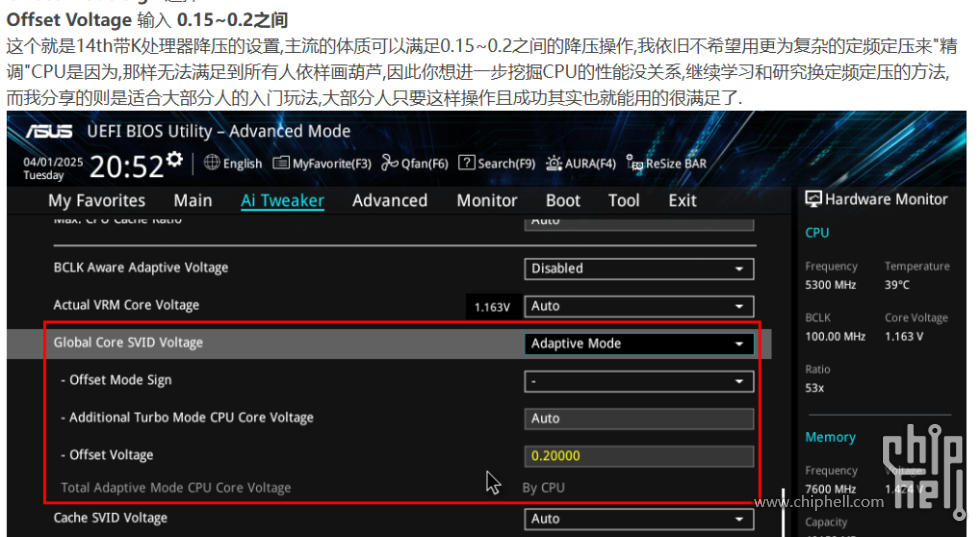Click the 20:52 clock display
The width and height of the screenshot is (980, 537).
[127, 167]
